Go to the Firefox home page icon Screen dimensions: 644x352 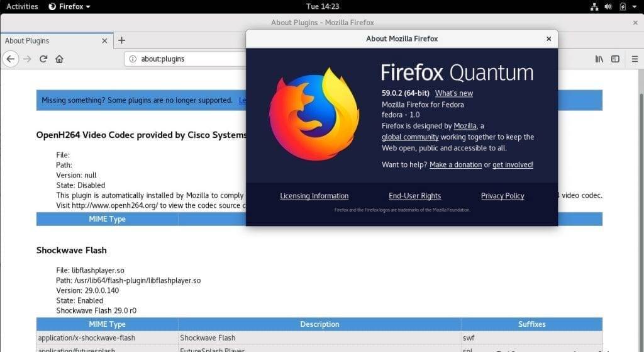(60, 59)
